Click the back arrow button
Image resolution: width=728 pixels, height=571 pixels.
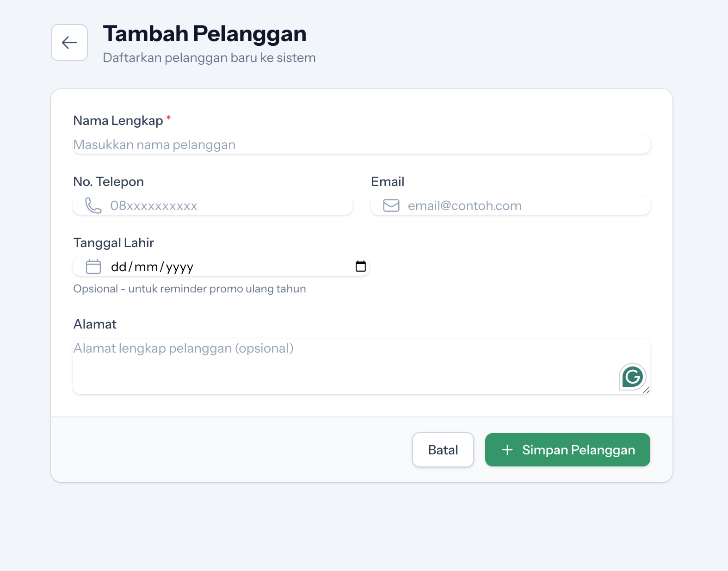point(69,43)
